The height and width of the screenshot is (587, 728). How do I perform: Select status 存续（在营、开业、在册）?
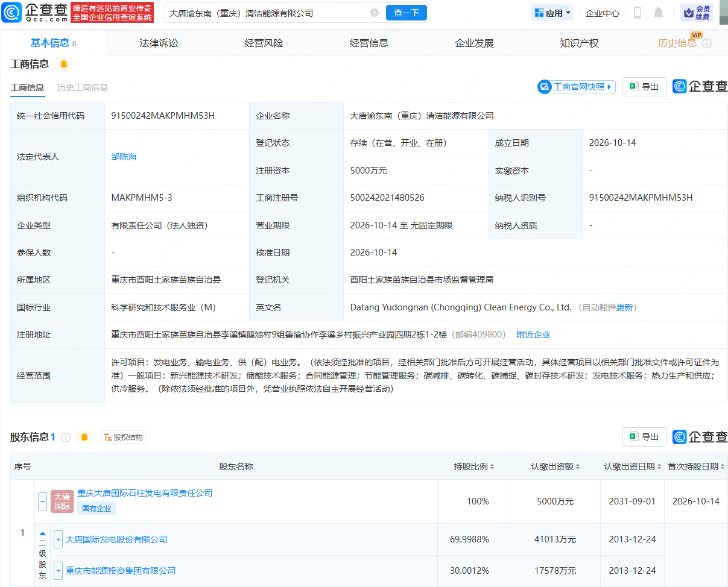pos(398,143)
